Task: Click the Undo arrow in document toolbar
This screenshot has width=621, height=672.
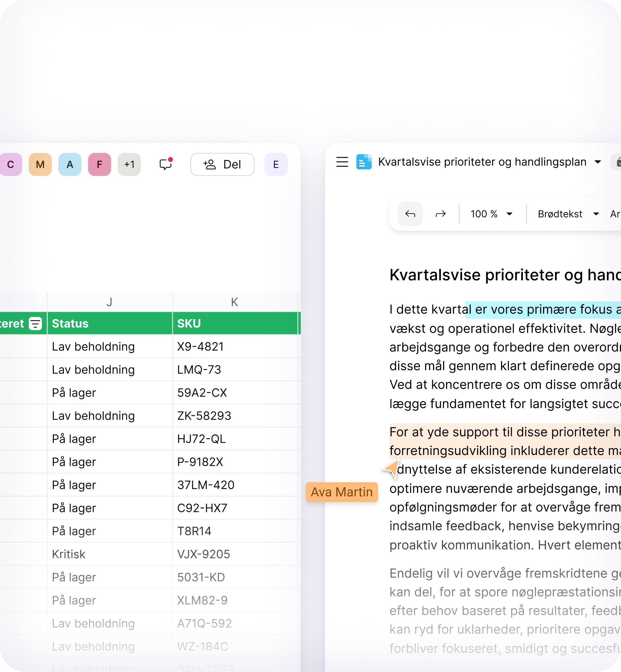Action: pyautogui.click(x=410, y=214)
